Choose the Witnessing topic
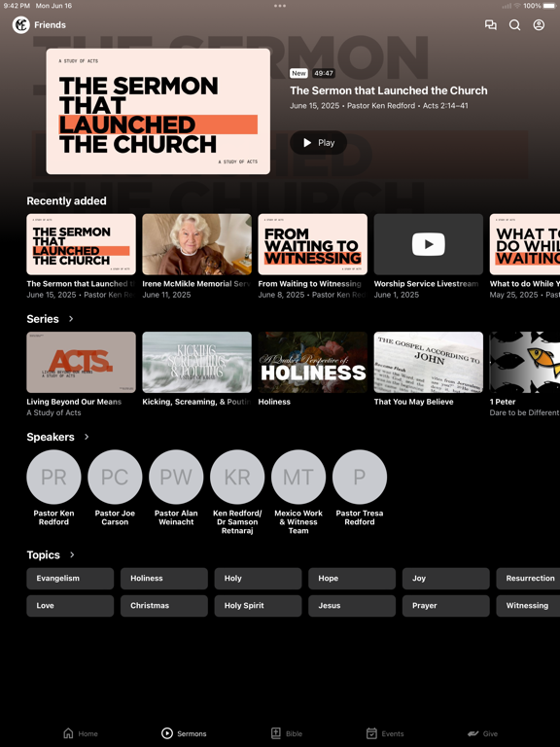560x747 pixels. (528, 606)
